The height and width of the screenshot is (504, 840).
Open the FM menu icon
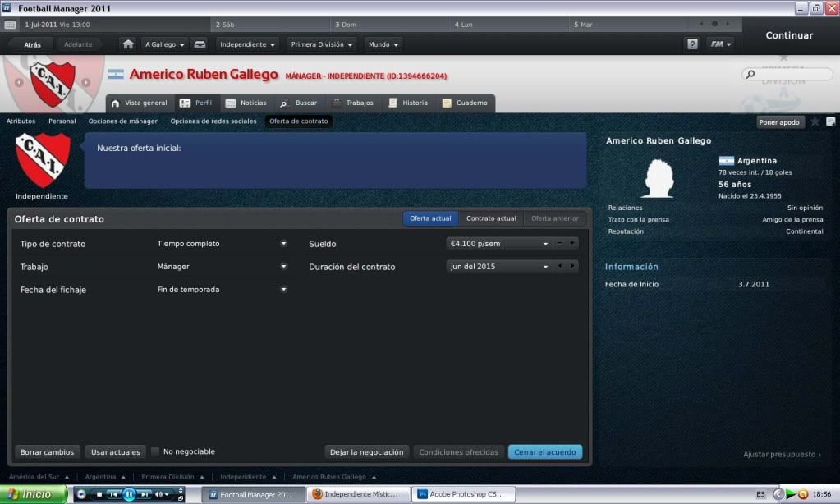pyautogui.click(x=721, y=44)
